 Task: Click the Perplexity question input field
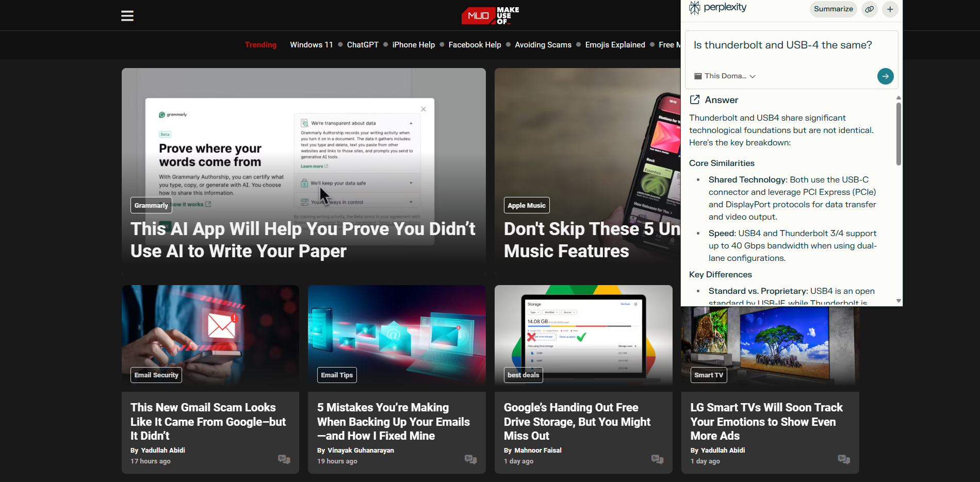(791, 45)
